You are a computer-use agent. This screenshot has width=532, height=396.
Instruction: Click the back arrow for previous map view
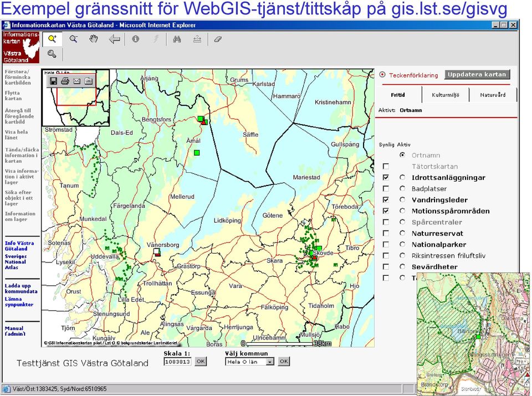[115, 39]
